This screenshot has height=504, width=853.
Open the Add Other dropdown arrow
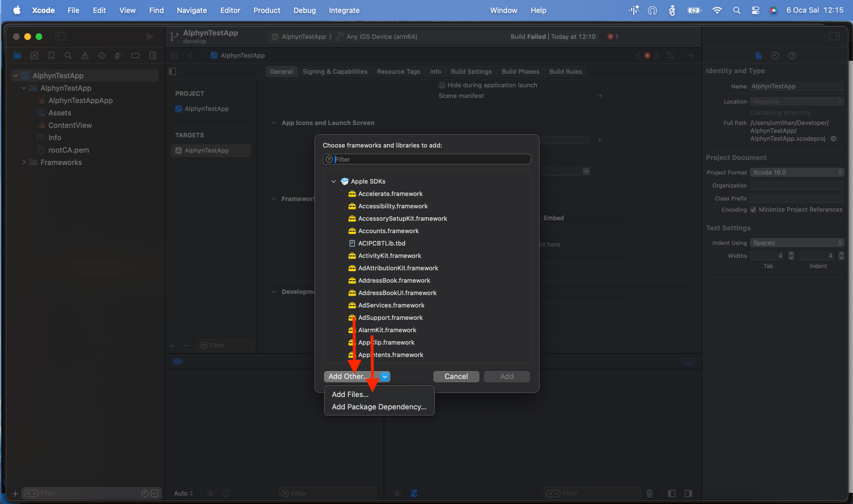(385, 377)
